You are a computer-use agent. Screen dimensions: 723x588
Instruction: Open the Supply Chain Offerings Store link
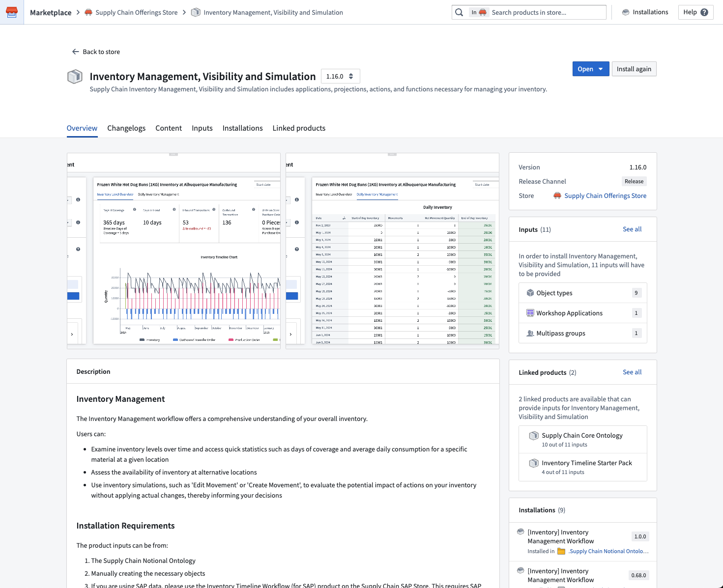click(606, 196)
